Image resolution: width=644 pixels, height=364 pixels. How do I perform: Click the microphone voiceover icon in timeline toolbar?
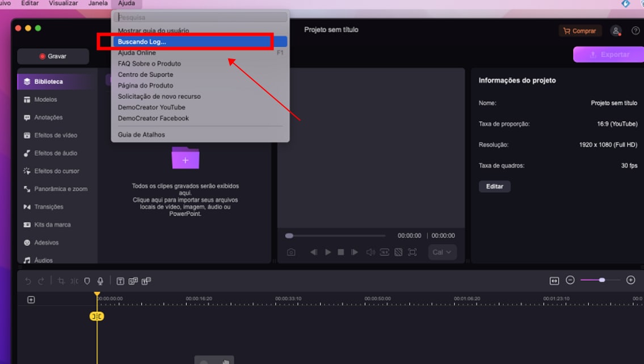tap(100, 281)
